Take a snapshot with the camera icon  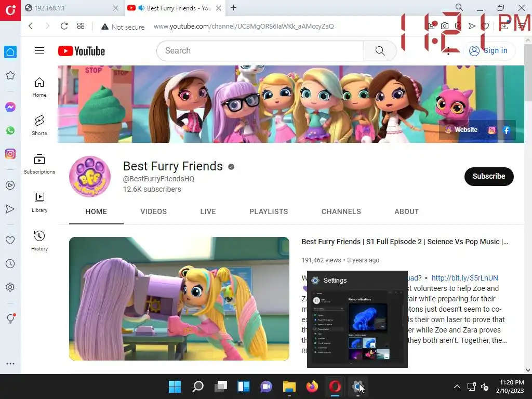click(x=445, y=26)
